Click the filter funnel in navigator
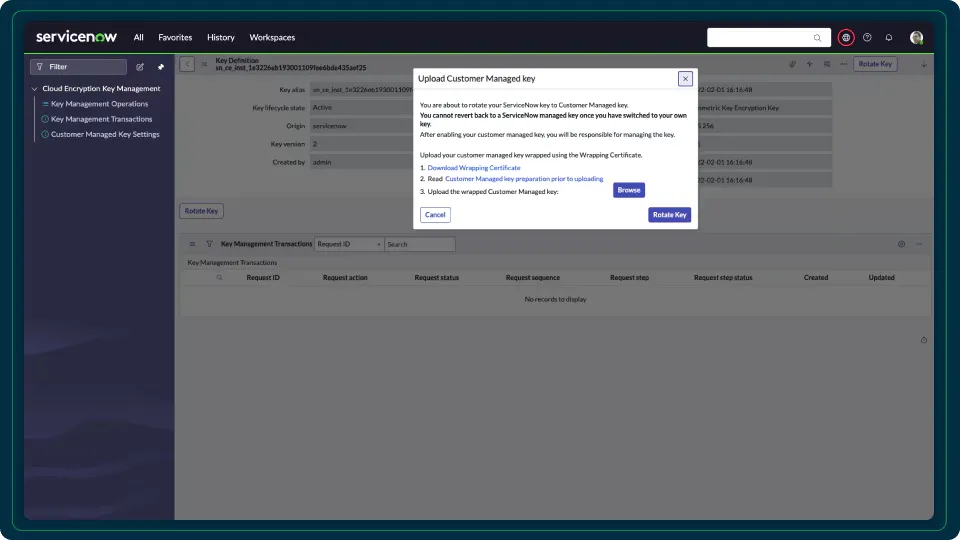 coord(40,67)
